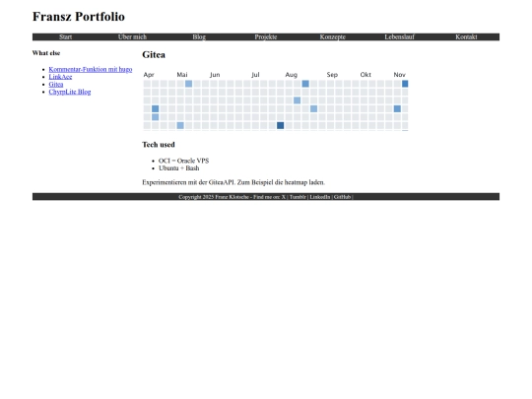Select the Ubuntu + Bash list item
This screenshot has height=399, width=532.
(178, 168)
